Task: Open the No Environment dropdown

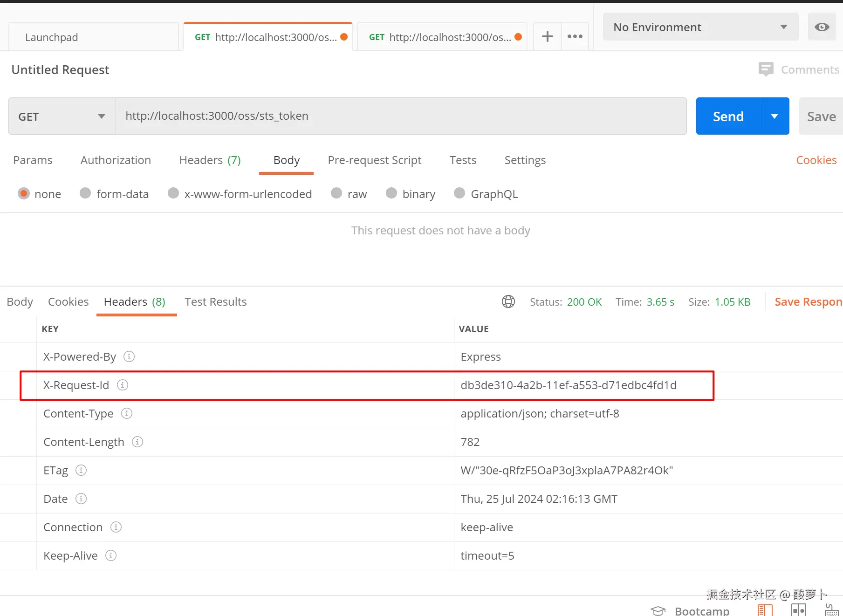Action: point(700,27)
